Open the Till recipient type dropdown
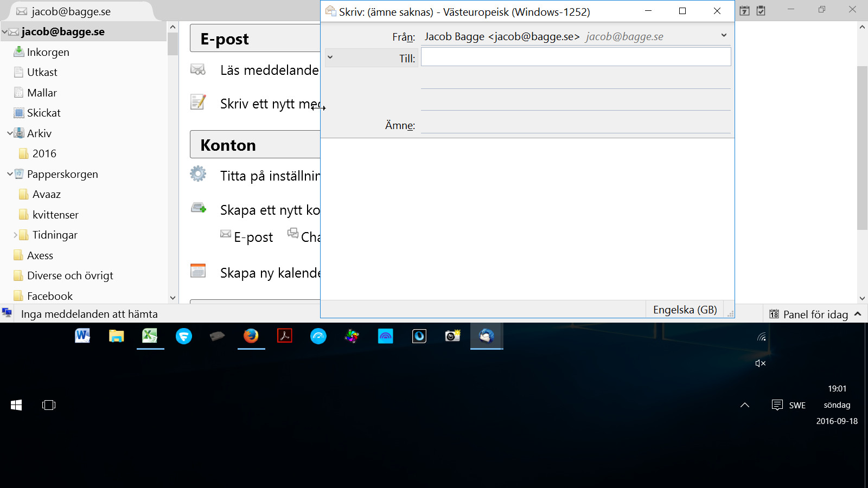The image size is (868, 488). pyautogui.click(x=330, y=57)
